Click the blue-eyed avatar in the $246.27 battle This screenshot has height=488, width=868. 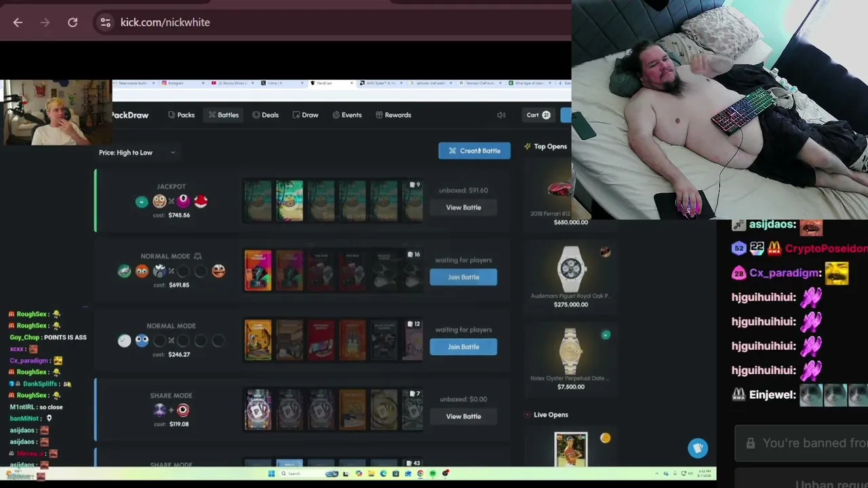[x=142, y=341]
